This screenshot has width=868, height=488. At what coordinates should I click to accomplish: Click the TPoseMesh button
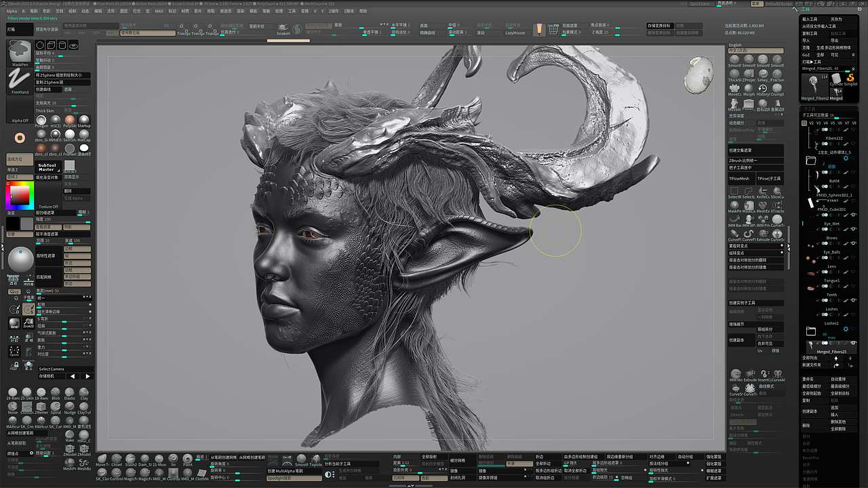tap(741, 178)
